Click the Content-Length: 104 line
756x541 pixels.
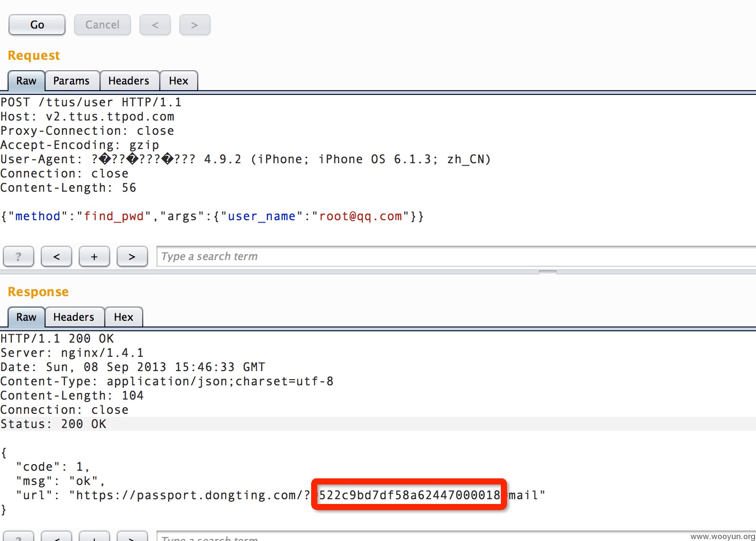tap(72, 396)
